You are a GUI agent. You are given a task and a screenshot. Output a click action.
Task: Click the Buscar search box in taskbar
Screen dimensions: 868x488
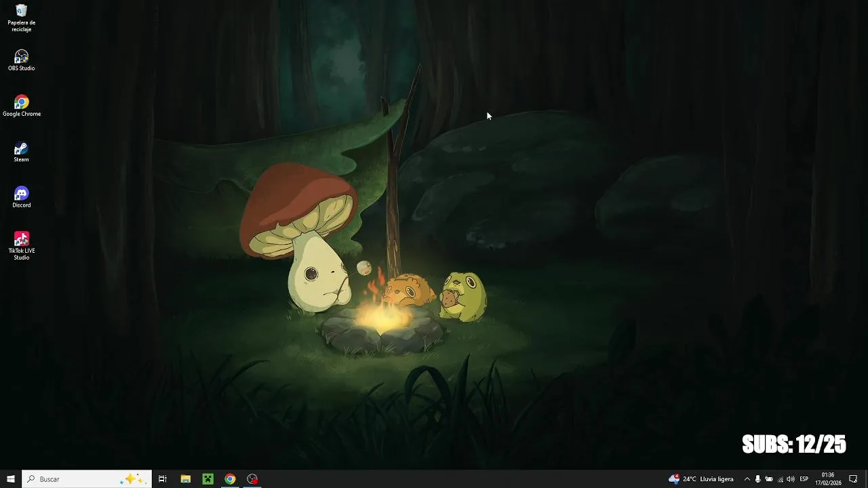(x=87, y=479)
